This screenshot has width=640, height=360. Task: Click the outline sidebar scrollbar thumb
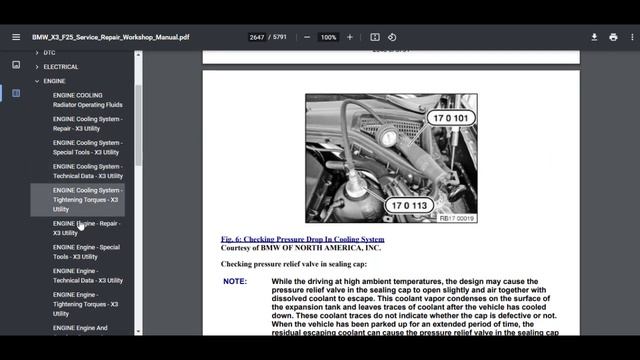coord(138,125)
